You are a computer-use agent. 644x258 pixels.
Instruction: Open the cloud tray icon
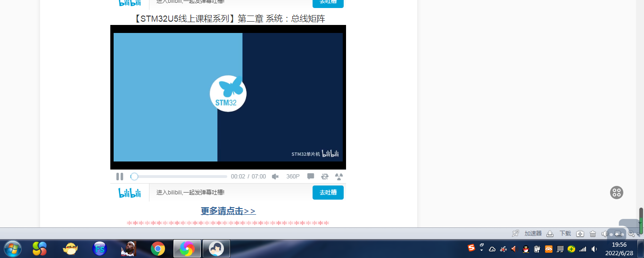492,249
